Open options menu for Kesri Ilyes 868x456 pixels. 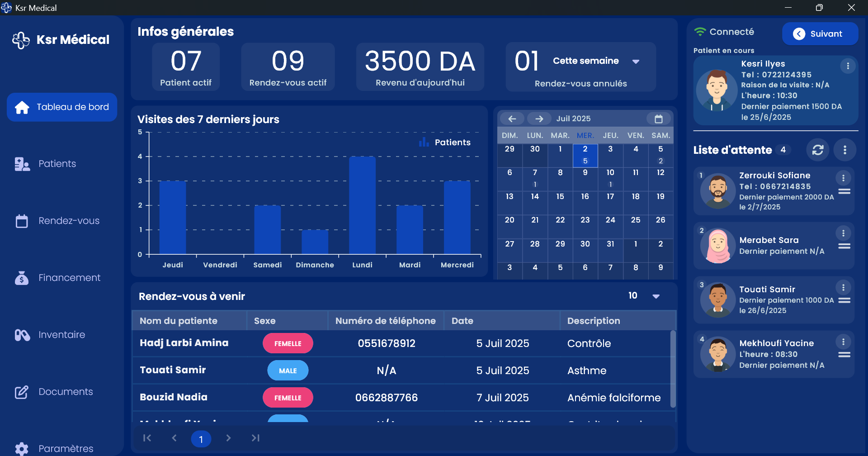coord(848,66)
